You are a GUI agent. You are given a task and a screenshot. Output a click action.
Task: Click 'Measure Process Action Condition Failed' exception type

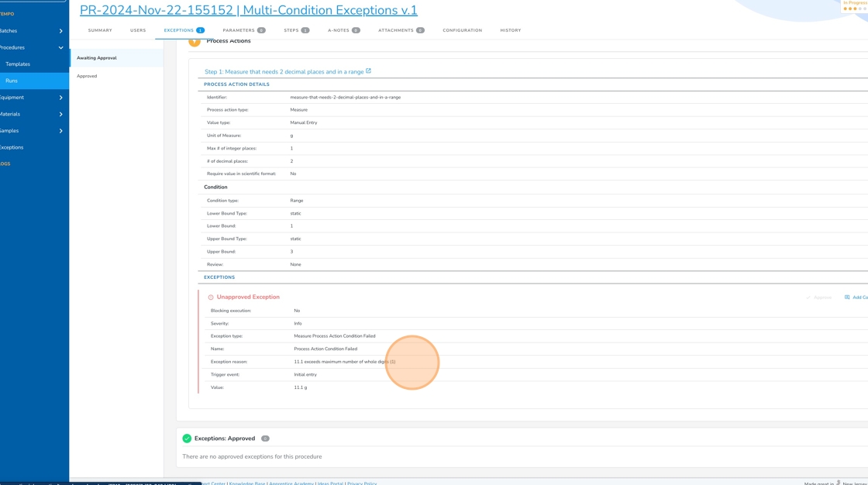tap(334, 336)
